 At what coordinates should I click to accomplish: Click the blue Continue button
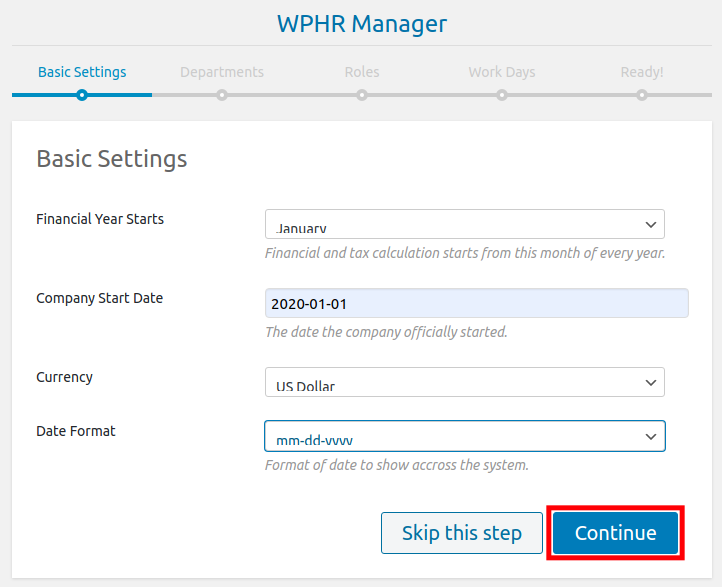point(615,533)
